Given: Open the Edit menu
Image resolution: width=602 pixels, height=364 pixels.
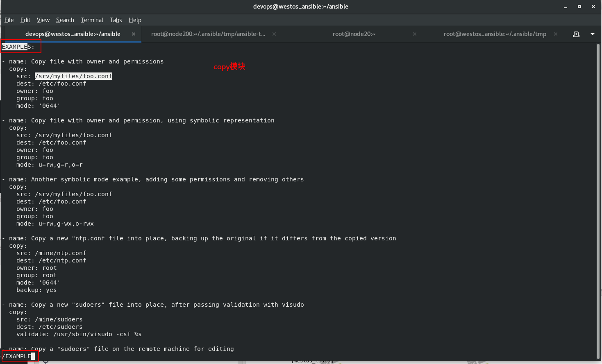Looking at the screenshot, I should (25, 20).
